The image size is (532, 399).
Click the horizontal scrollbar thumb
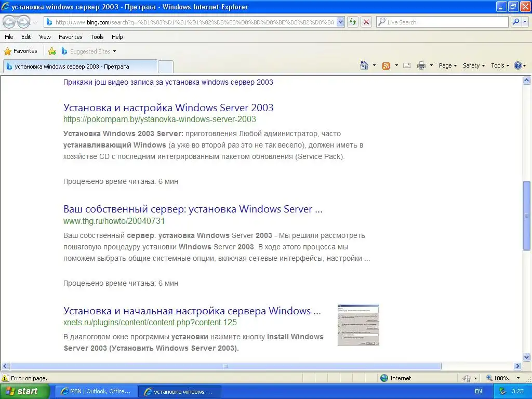click(225, 366)
